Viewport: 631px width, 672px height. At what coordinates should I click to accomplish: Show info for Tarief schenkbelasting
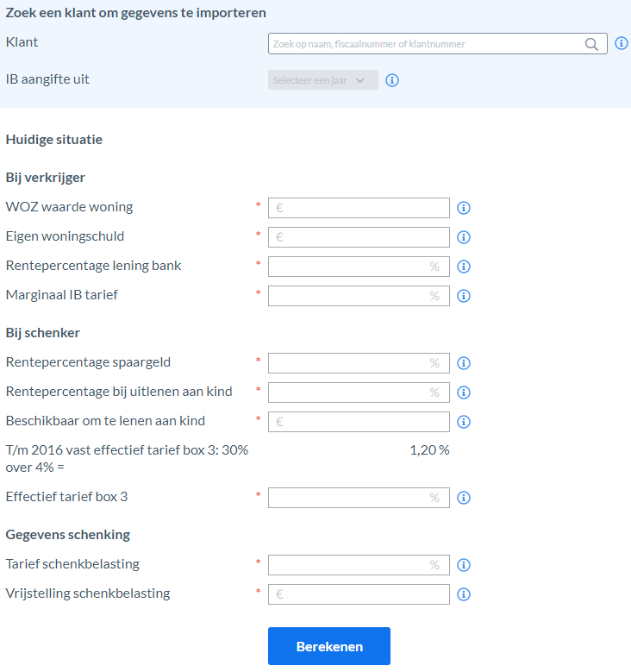[464, 565]
